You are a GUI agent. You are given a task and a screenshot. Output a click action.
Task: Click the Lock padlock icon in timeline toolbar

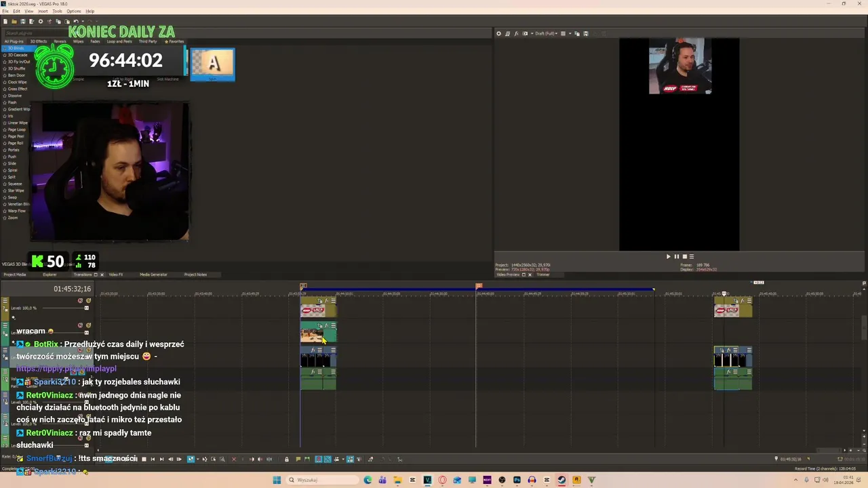click(x=286, y=459)
